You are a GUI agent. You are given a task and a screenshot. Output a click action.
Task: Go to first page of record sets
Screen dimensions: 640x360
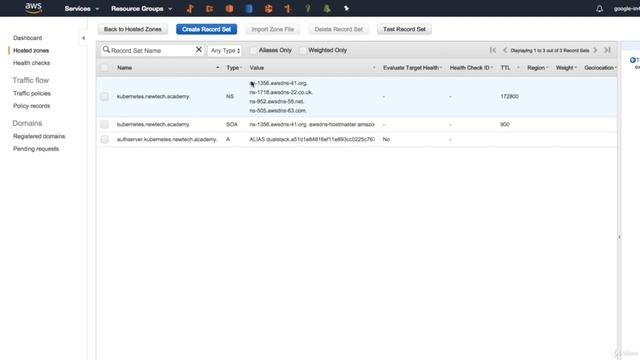pyautogui.click(x=493, y=50)
